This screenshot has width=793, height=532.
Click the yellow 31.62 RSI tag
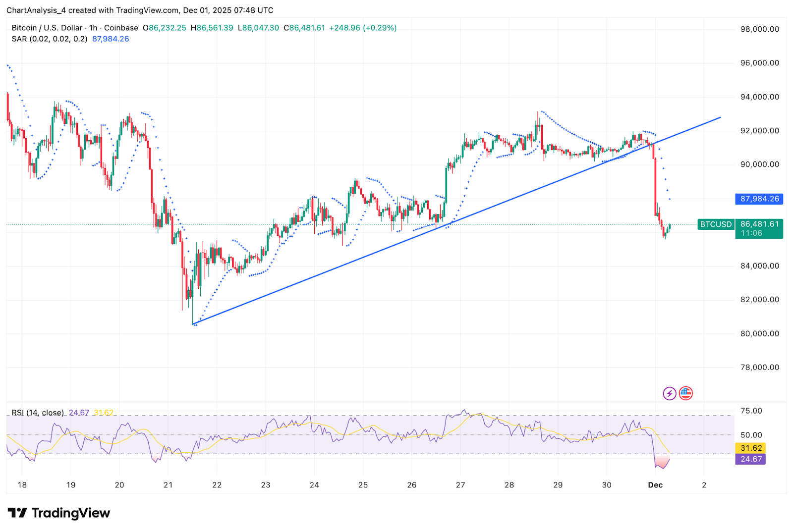[x=750, y=447]
